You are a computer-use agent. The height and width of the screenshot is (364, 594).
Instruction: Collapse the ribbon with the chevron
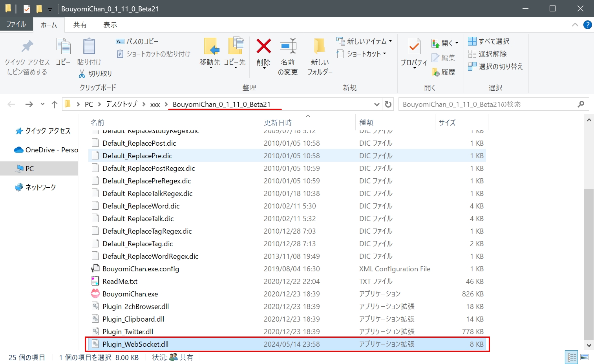click(575, 25)
